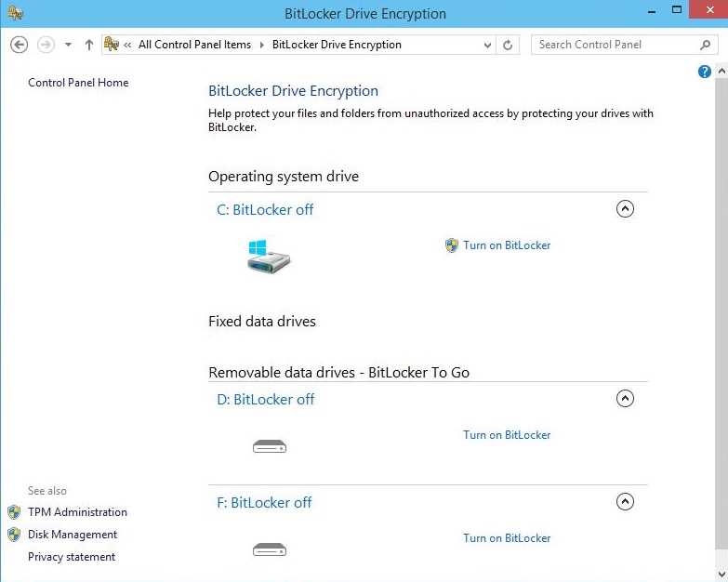The height and width of the screenshot is (582, 728).
Task: Click the D: removable drive icon
Action: pos(270,447)
